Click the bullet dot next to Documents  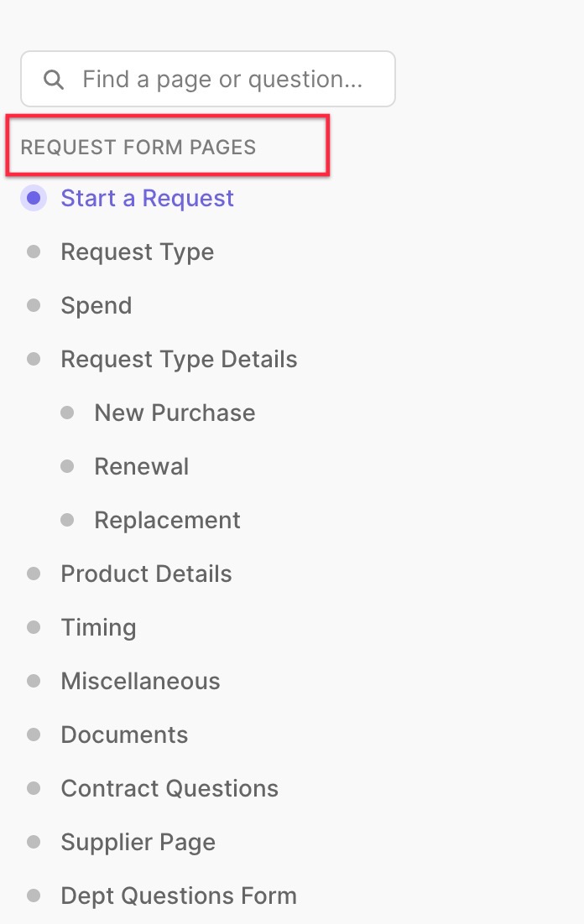[x=34, y=735]
